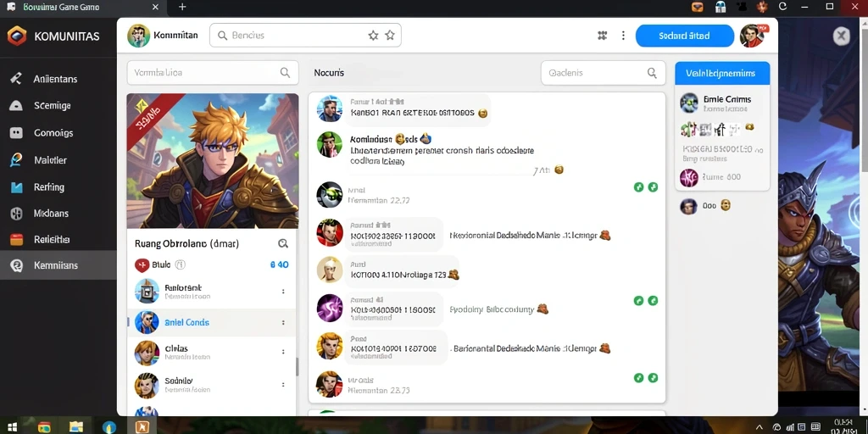The height and width of the screenshot is (434, 868).
Task: Click the Gaclenis search field
Action: click(x=603, y=73)
